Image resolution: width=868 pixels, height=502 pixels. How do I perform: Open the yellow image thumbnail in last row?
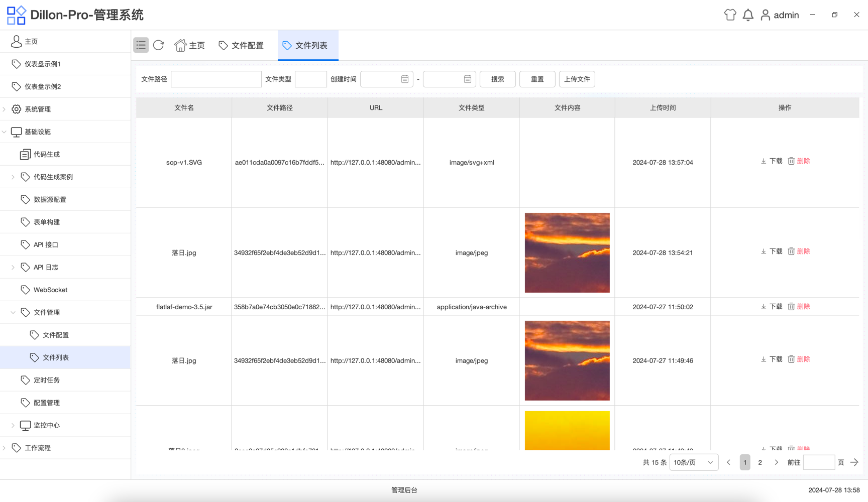[x=567, y=430]
